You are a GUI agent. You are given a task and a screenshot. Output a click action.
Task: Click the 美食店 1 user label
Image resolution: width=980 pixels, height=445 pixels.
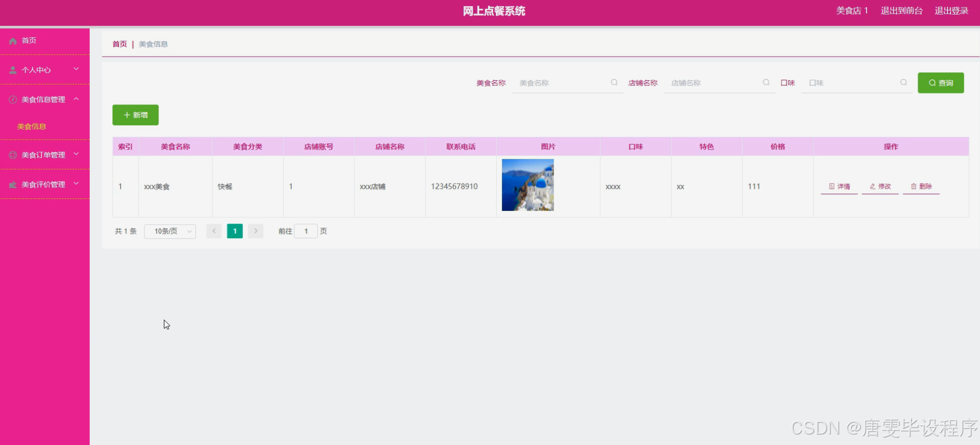click(x=852, y=10)
